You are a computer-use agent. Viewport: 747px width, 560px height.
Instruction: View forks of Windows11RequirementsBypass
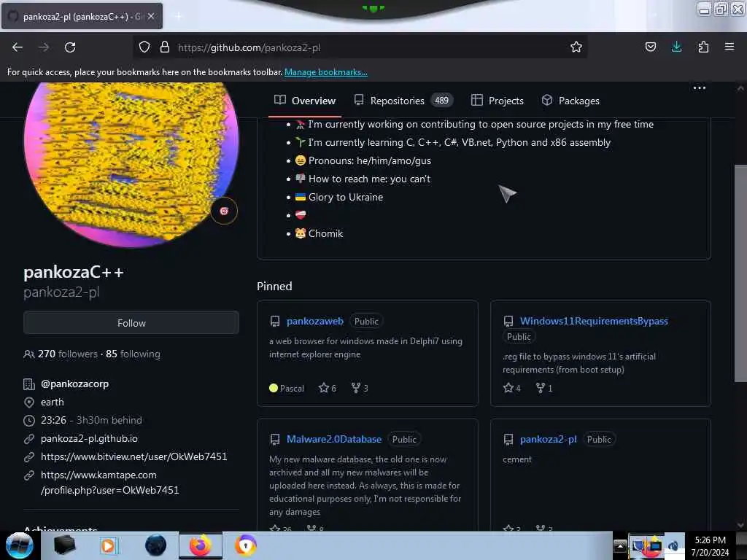pyautogui.click(x=544, y=388)
